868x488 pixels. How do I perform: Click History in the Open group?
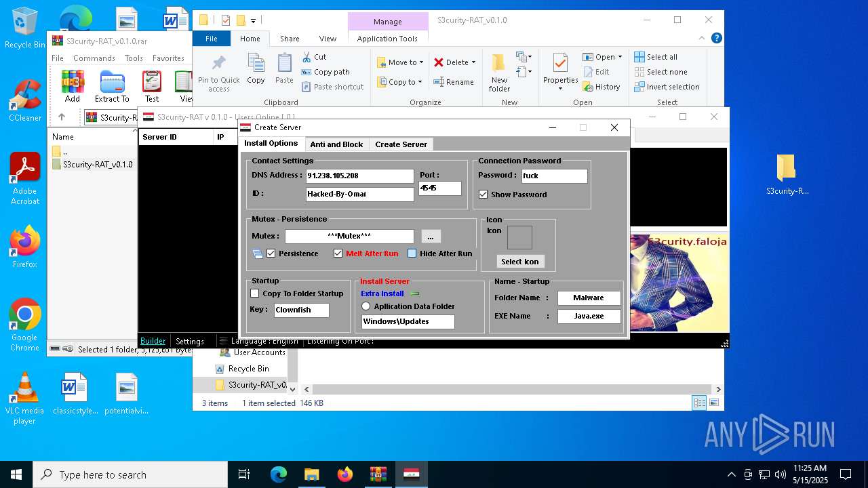(601, 87)
